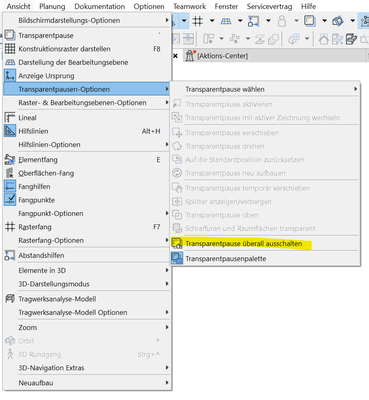Toggle Konstruktionsraster darstellen

point(87,49)
